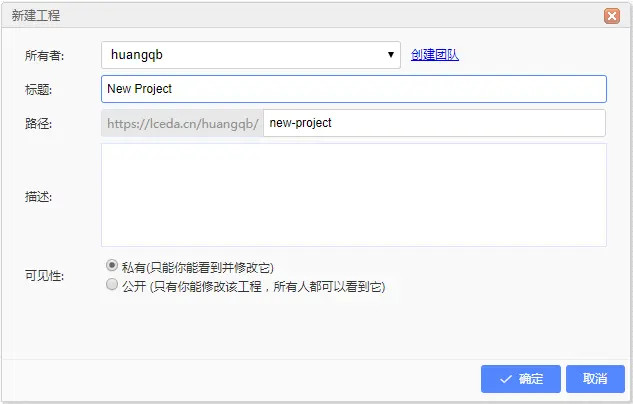Click the 公开 visibility option label text
This screenshot has height=404, width=633.
pyautogui.click(x=254, y=287)
